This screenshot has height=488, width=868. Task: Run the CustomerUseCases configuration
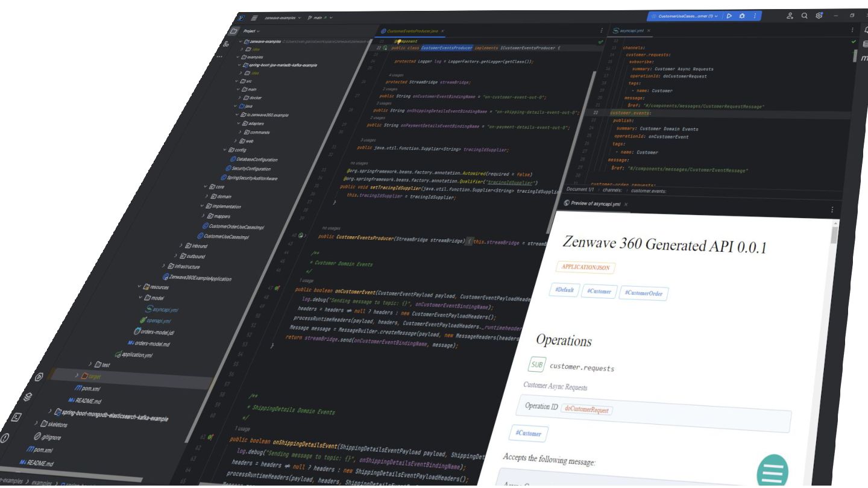[729, 16]
